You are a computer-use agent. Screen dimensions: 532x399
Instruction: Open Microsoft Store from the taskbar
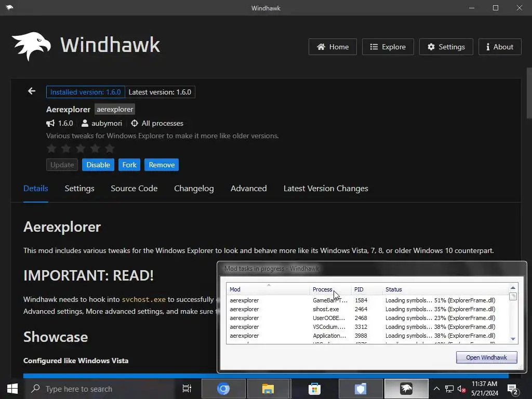[314, 389]
